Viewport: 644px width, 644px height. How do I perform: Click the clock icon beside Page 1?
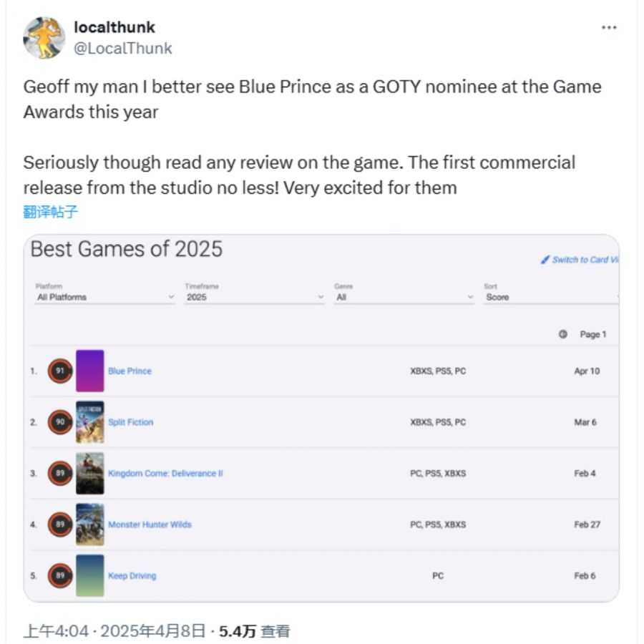[563, 334]
